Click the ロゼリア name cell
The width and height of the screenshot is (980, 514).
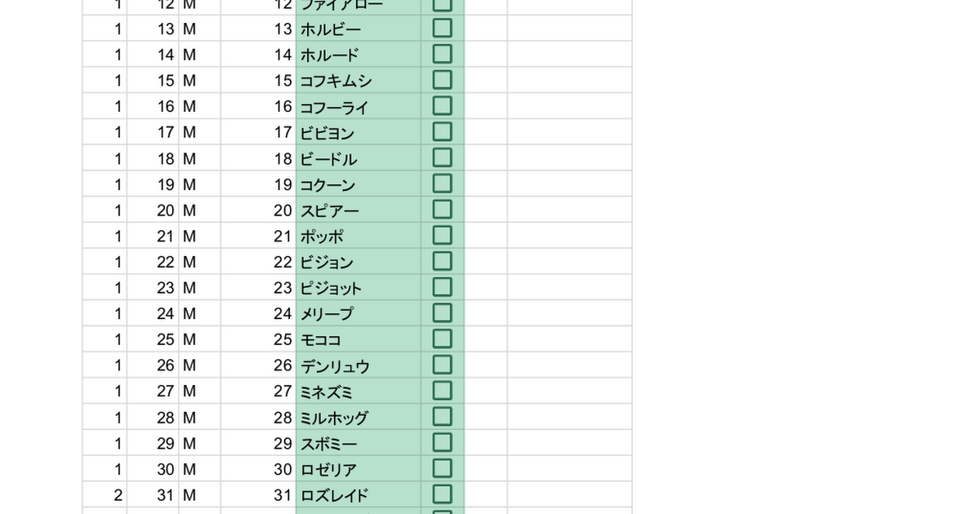click(x=358, y=469)
